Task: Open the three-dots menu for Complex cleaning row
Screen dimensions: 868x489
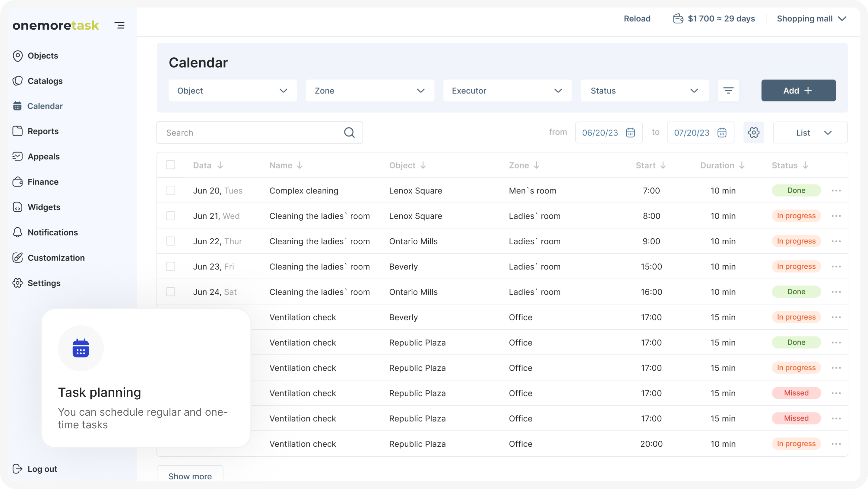Action: pyautogui.click(x=836, y=190)
